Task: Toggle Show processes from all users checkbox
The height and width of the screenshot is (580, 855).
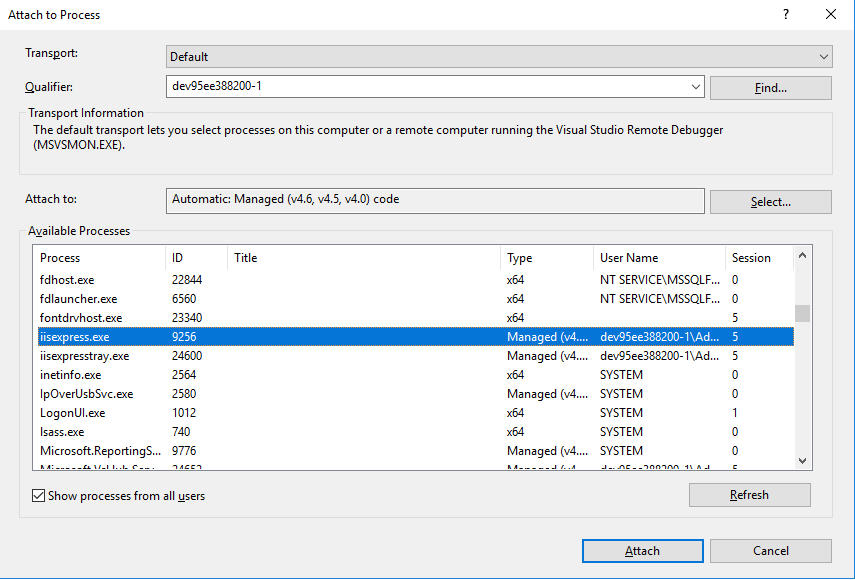Action: point(38,496)
